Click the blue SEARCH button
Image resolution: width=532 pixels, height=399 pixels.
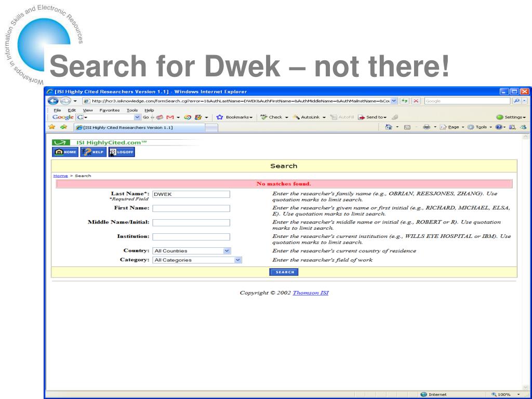tap(284, 272)
